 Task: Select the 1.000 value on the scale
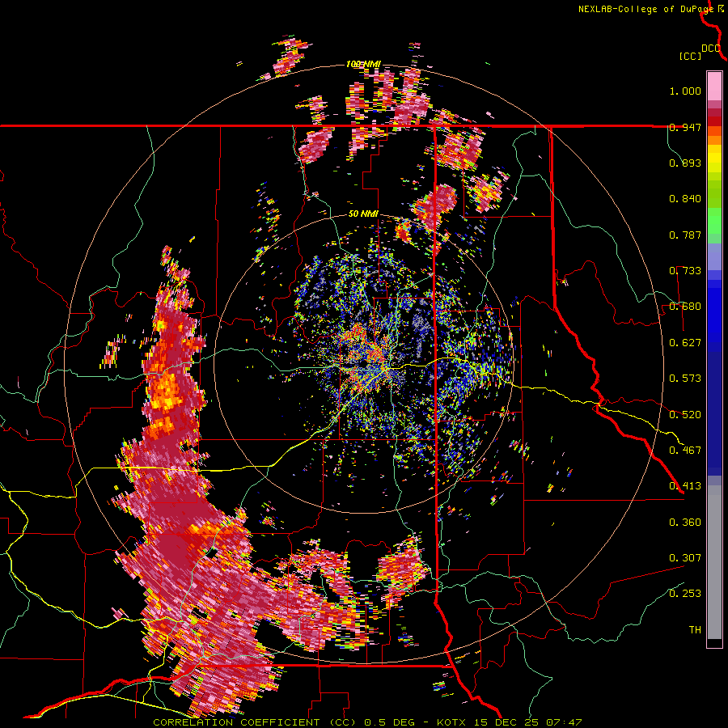point(685,91)
